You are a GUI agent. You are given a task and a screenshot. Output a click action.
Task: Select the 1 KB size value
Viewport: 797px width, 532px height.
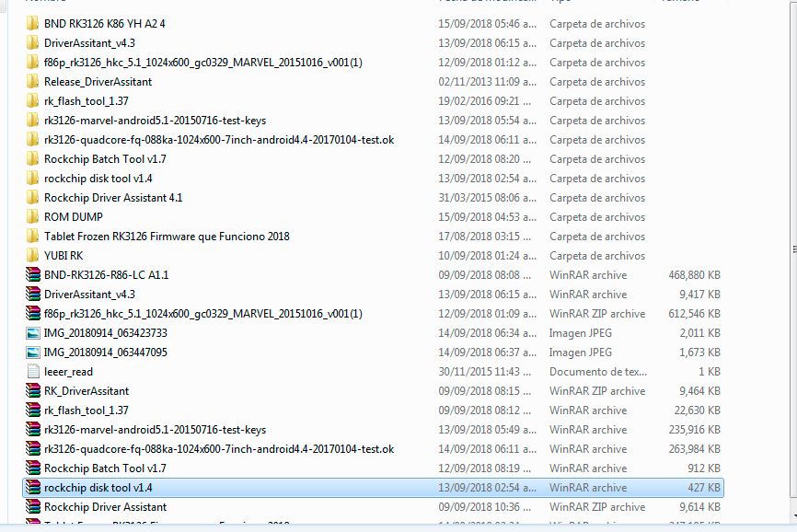[710, 372]
